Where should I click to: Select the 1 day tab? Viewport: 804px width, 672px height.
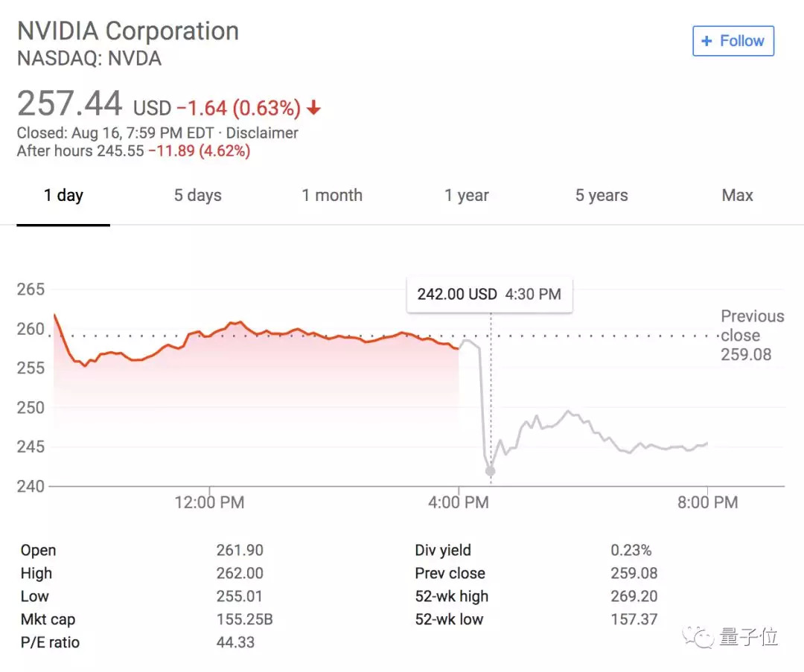point(63,196)
